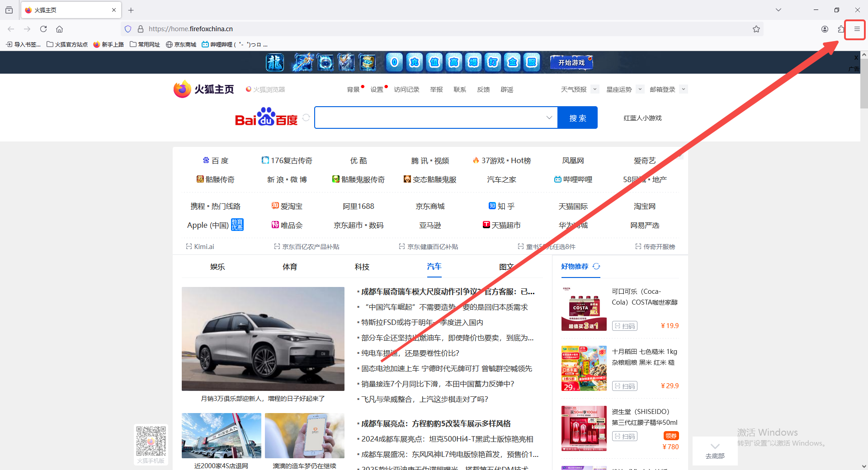Click the Baidu logo
This screenshot has height=470, width=868.
pos(266,117)
